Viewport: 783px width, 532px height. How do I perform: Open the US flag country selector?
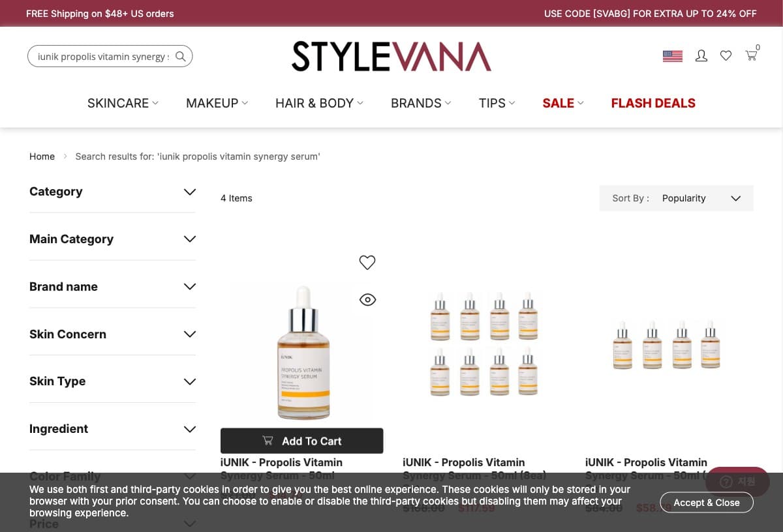click(672, 56)
